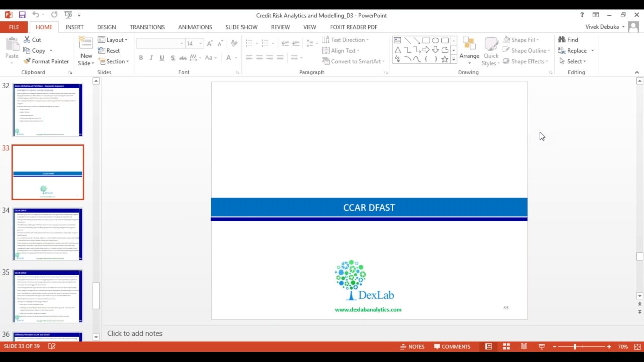Open the Align Text dropdown

(x=341, y=51)
